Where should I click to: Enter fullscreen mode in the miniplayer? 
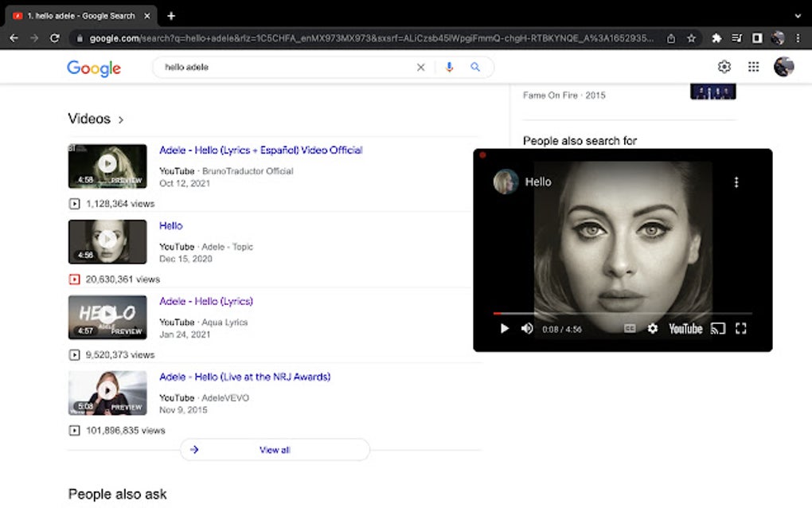(742, 328)
